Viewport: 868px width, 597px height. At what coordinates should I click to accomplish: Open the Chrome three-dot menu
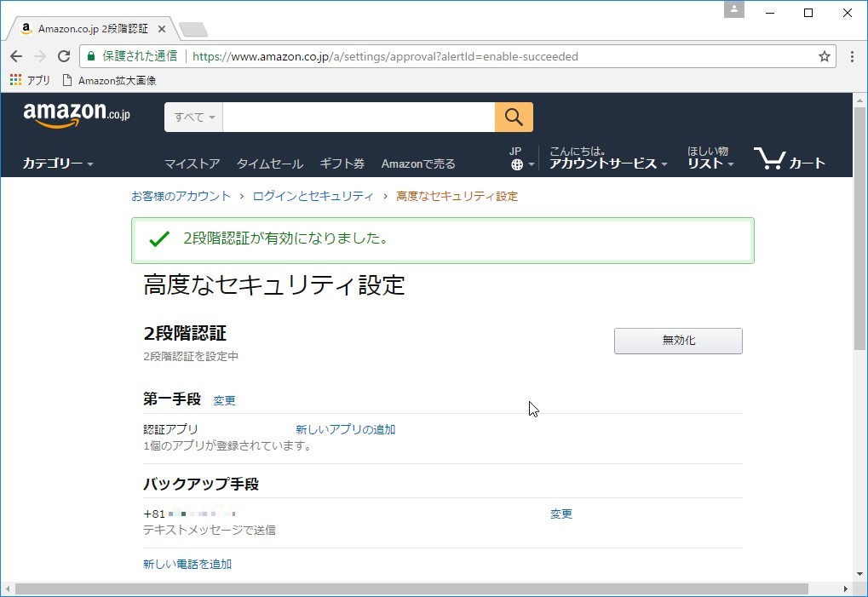tap(851, 56)
